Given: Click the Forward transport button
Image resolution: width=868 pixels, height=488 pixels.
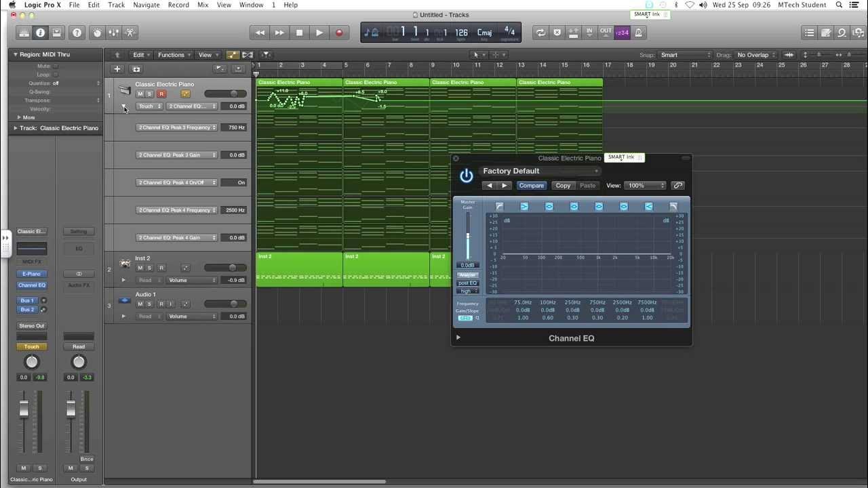Looking at the screenshot, I should coord(279,33).
